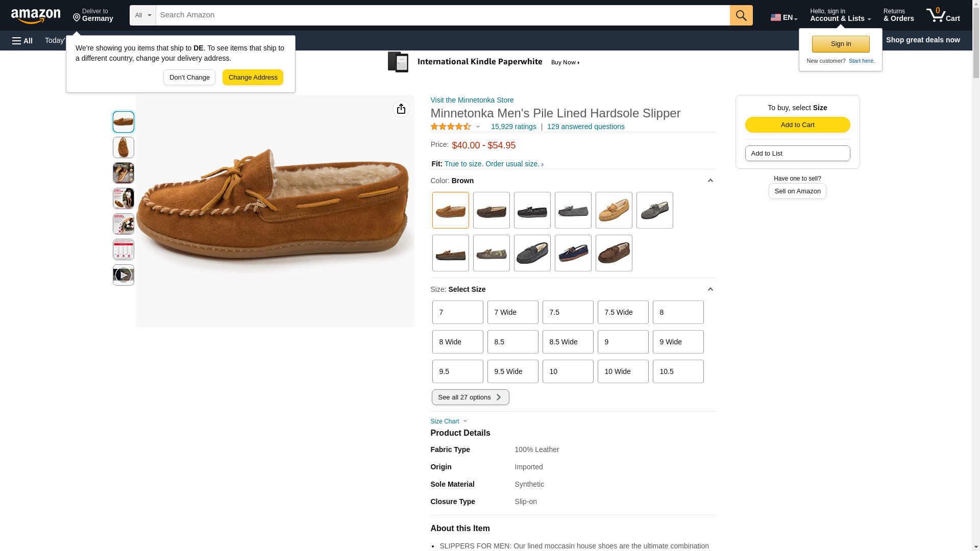Pick size 7.5 option
This screenshot has width=980, height=551.
click(568, 312)
